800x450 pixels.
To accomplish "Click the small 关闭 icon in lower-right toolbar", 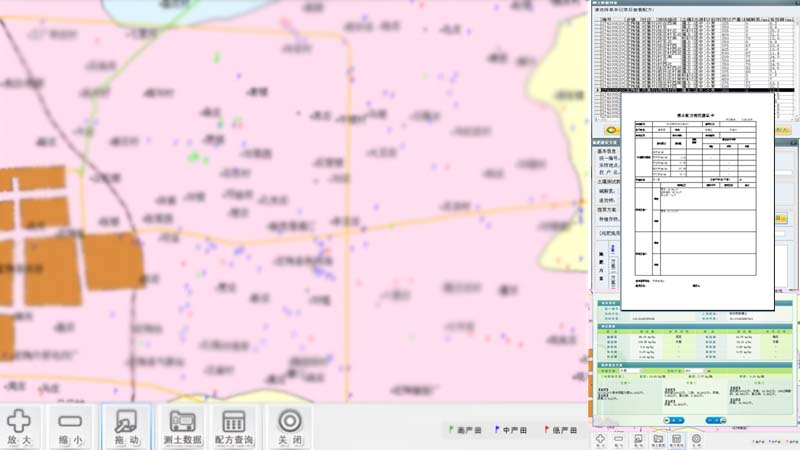I will (x=696, y=439).
